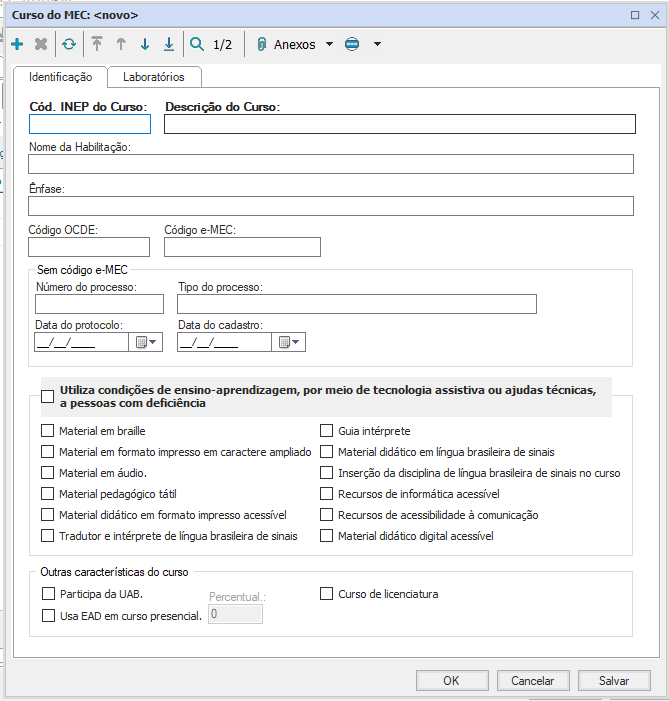Open Data do cadastro calendar dropdown
Image resolution: width=669 pixels, height=701 pixels.
tap(288, 342)
